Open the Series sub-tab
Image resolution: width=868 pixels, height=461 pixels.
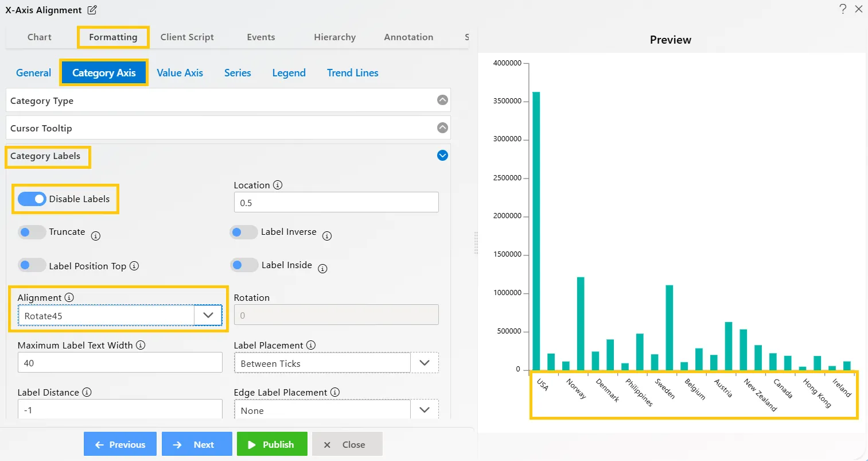pyautogui.click(x=238, y=73)
